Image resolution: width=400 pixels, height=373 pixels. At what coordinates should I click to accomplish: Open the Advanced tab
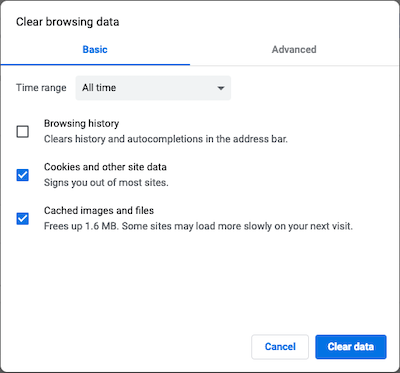tap(294, 50)
